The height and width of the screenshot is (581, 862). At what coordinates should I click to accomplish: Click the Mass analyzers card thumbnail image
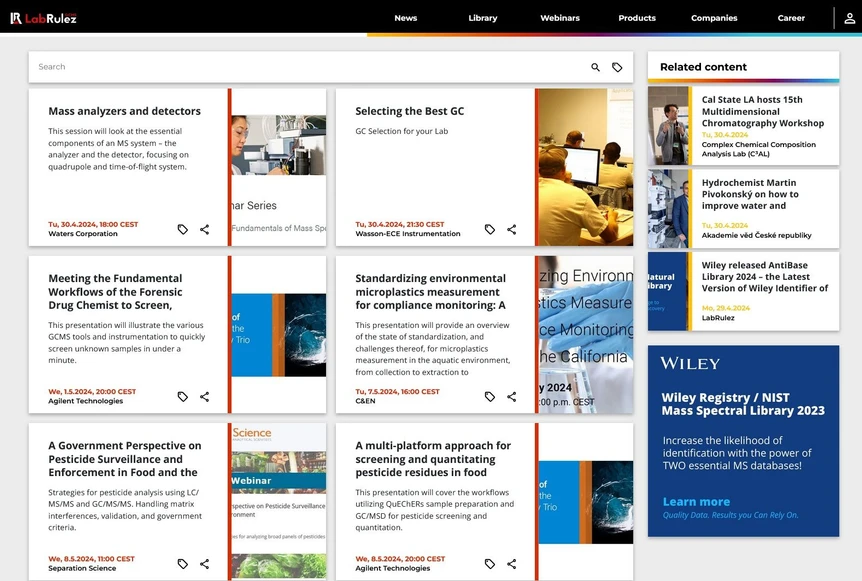pyautogui.click(x=279, y=167)
